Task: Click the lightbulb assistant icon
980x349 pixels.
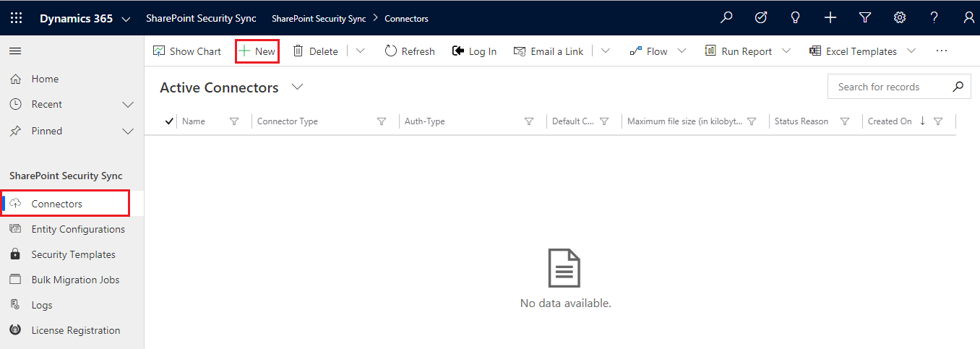Action: coord(796,18)
